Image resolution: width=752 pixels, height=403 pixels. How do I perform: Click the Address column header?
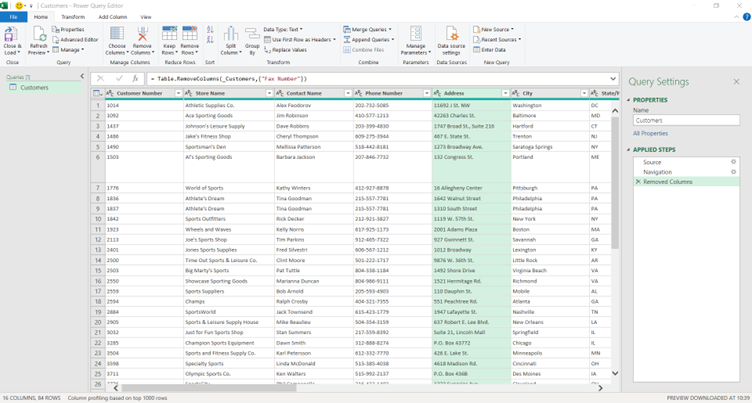pos(471,94)
